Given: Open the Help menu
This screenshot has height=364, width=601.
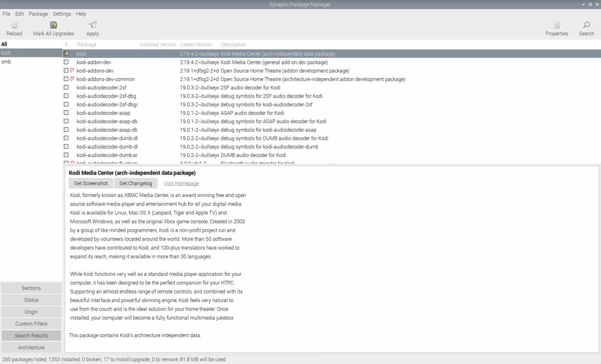Looking at the screenshot, I should pyautogui.click(x=81, y=14).
